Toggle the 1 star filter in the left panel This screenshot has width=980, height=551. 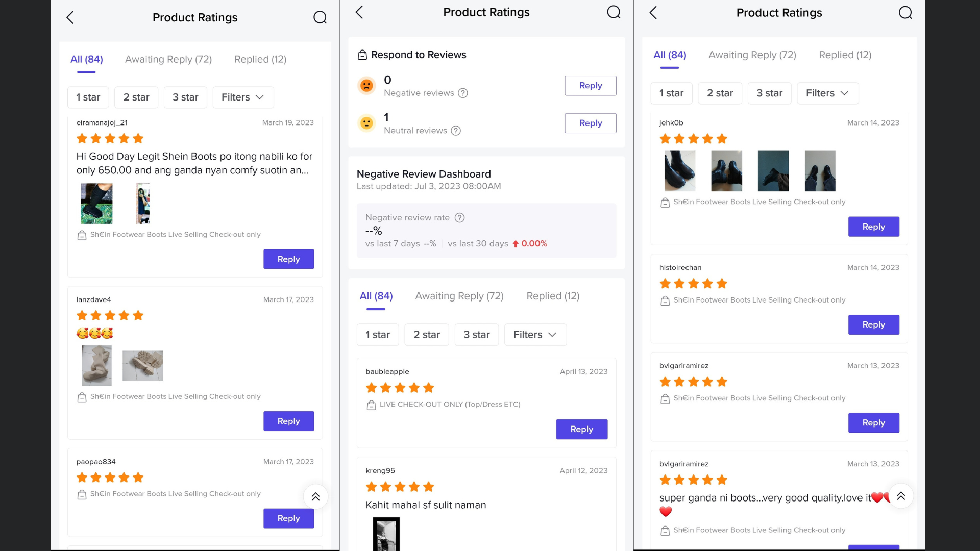tap(88, 97)
